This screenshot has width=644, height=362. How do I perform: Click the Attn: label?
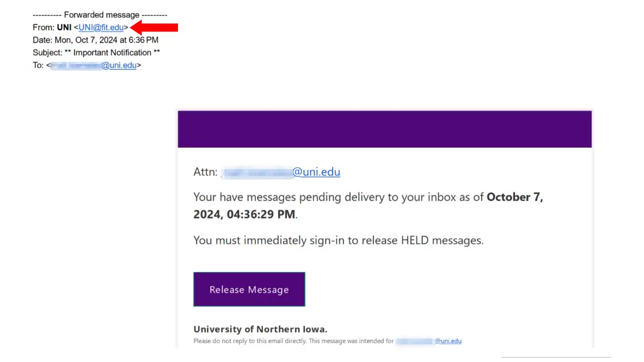(x=206, y=172)
